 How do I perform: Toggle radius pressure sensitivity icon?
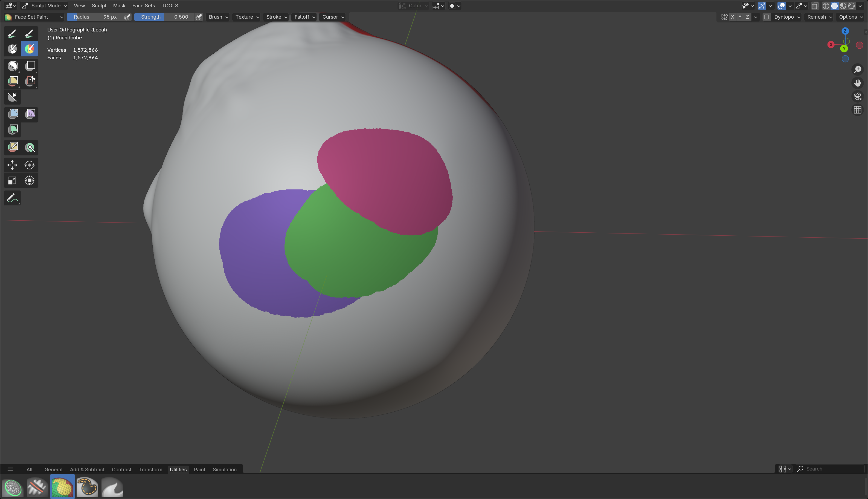pos(127,17)
